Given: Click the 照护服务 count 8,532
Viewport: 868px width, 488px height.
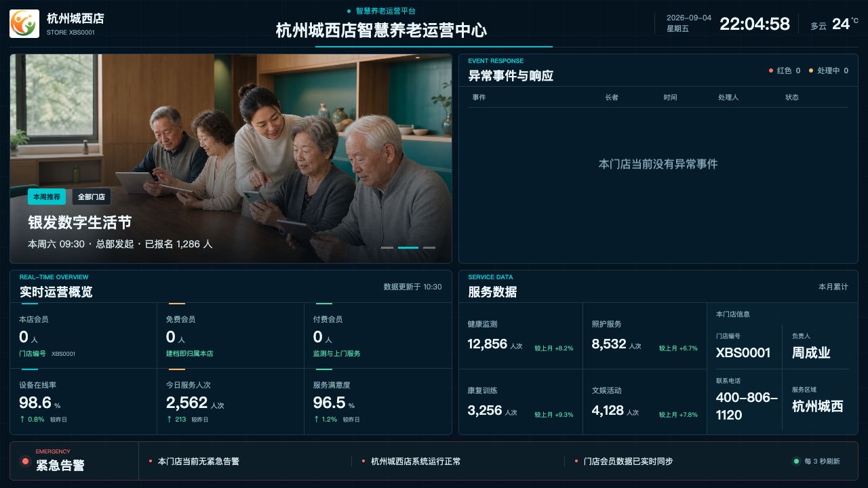Looking at the screenshot, I should tap(609, 344).
